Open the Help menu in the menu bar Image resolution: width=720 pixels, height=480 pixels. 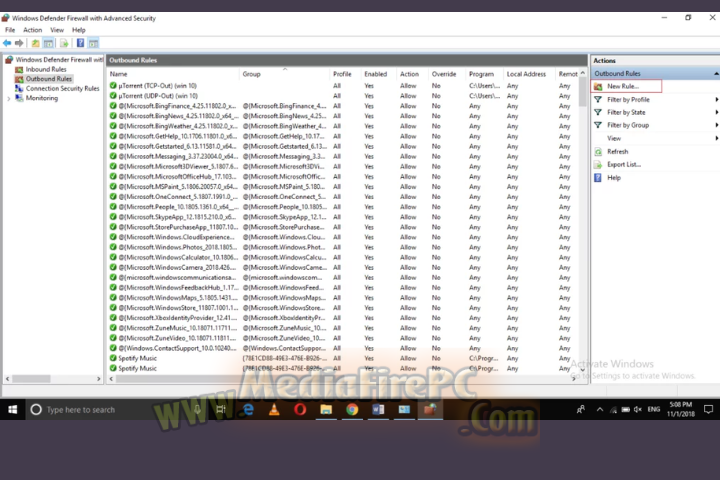pos(79,30)
